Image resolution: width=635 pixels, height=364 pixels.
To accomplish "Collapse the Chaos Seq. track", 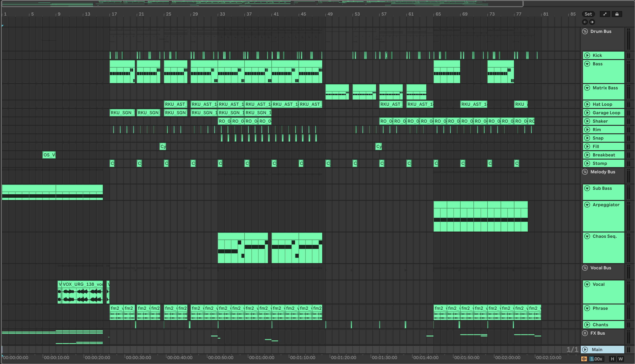I will click(587, 236).
